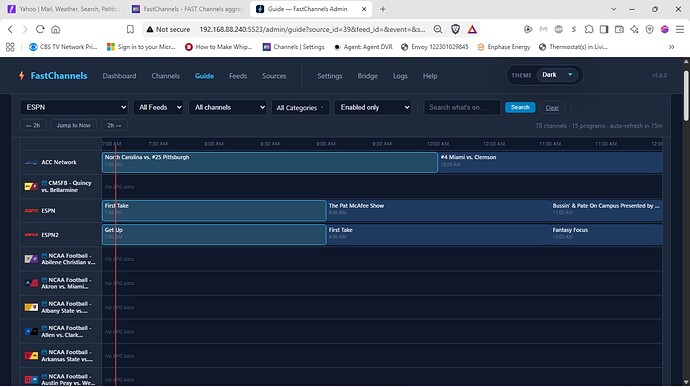Click the FastChannels lightning logo
The image size is (690, 387).
click(22, 76)
